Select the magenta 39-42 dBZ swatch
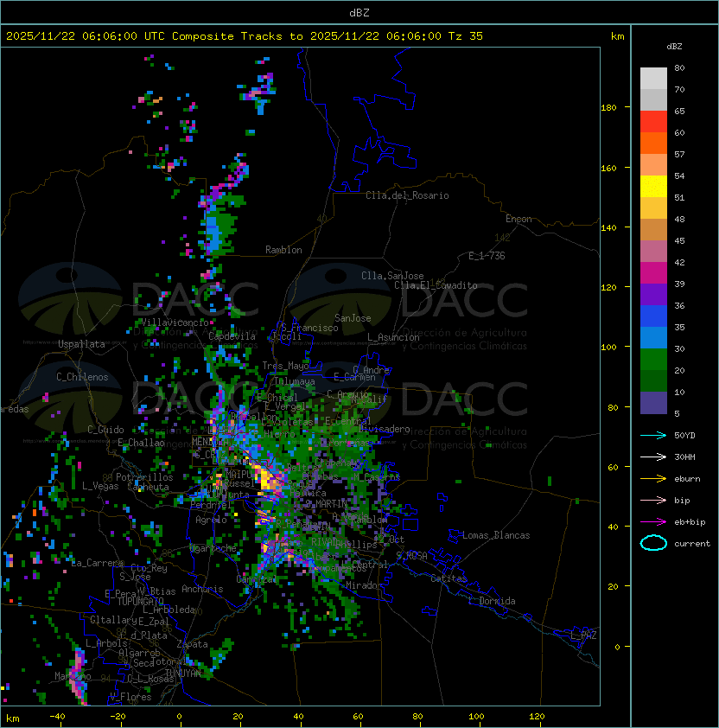719x728 pixels. (x=653, y=273)
